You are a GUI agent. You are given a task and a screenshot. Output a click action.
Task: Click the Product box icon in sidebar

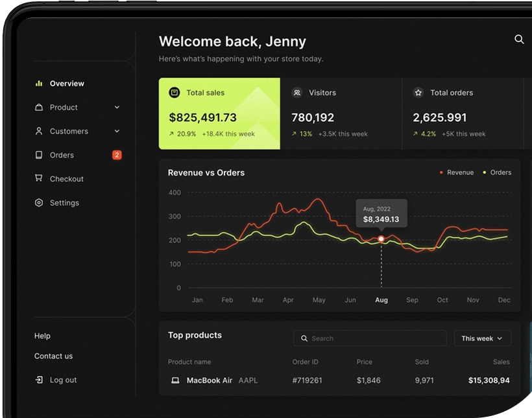39,107
